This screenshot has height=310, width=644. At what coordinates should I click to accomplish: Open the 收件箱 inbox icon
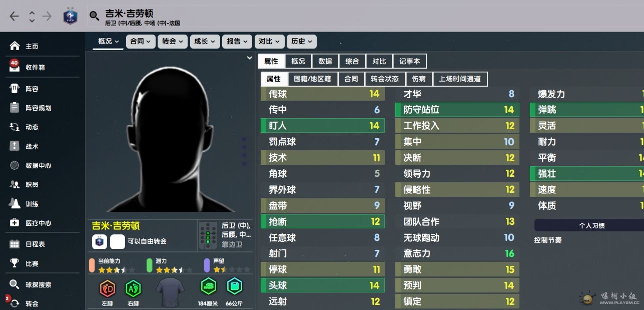coord(15,67)
